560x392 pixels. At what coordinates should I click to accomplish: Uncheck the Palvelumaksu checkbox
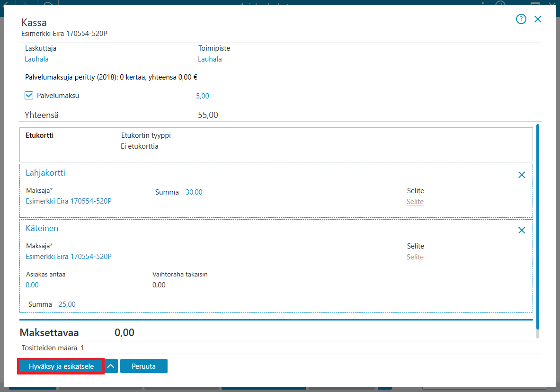(x=29, y=96)
